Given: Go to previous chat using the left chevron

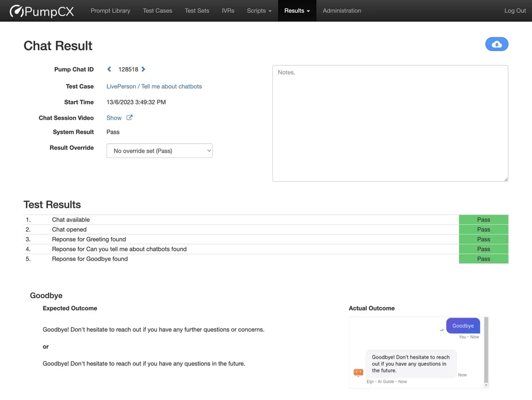Looking at the screenshot, I should click(109, 69).
